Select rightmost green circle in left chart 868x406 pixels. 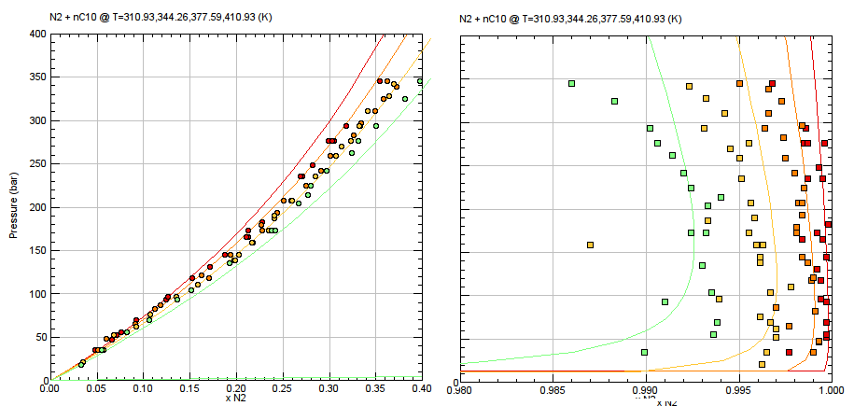pos(420,82)
